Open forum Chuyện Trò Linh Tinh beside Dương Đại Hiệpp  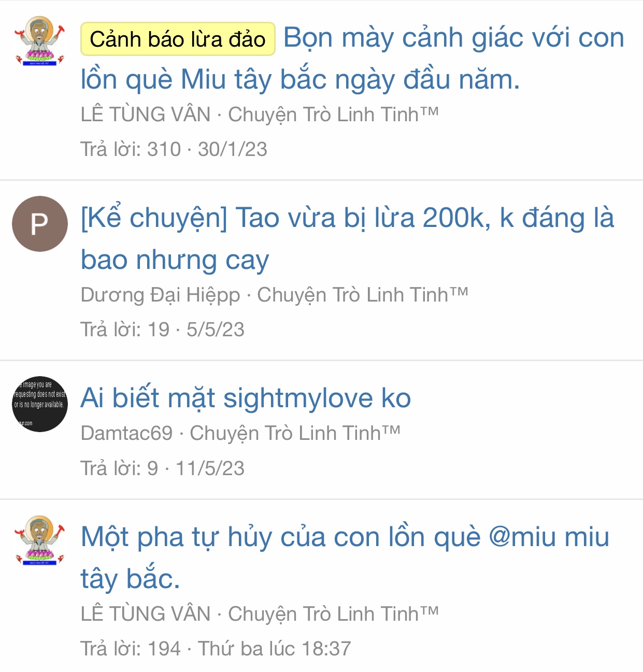(363, 295)
